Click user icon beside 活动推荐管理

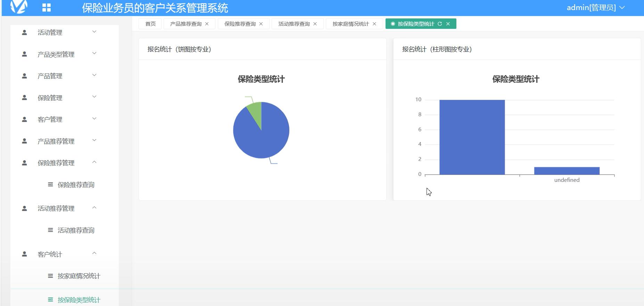24,208
